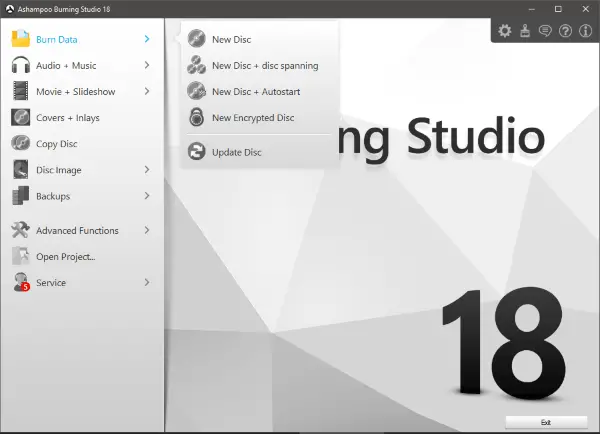
Task: Click the New Disc + Autostart icon
Action: pyautogui.click(x=197, y=91)
